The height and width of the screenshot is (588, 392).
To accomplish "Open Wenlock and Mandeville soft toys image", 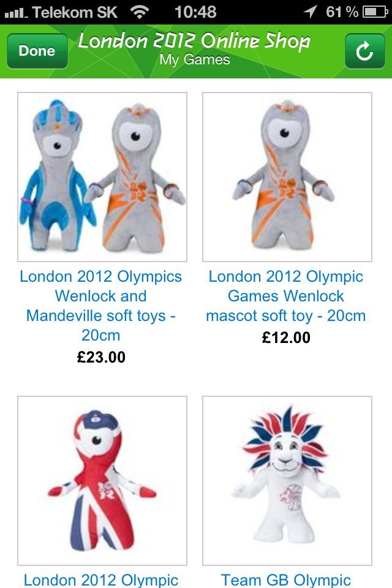I will (102, 177).
